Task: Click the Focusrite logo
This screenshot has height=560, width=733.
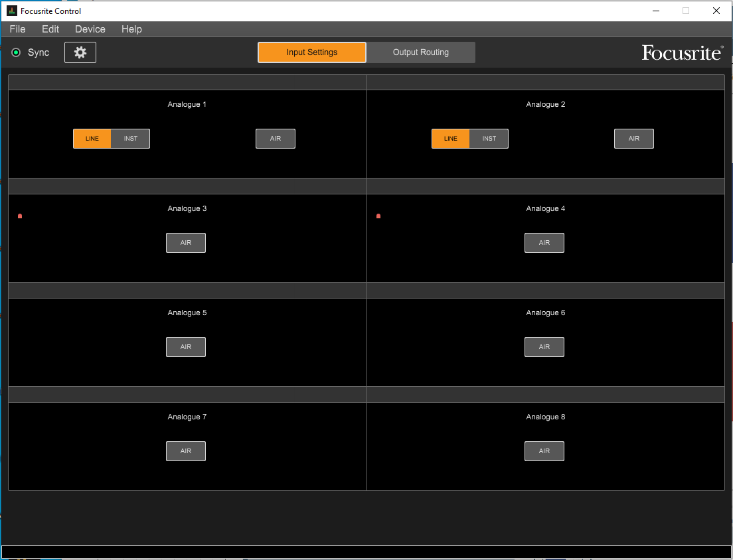Action: [x=682, y=53]
